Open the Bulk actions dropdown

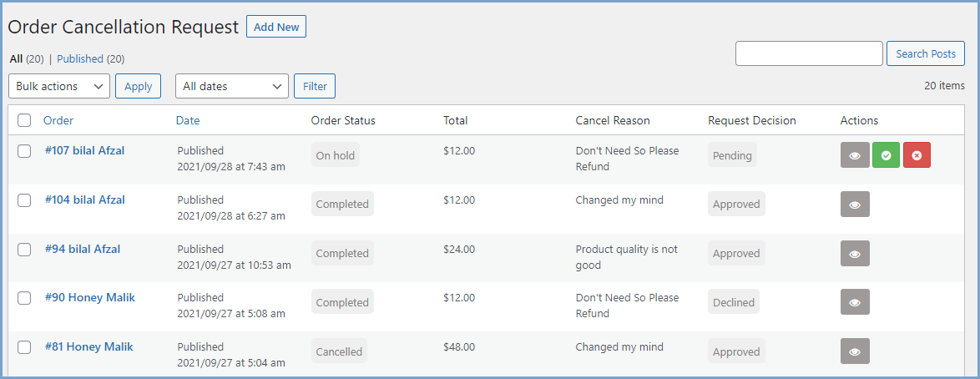point(59,86)
